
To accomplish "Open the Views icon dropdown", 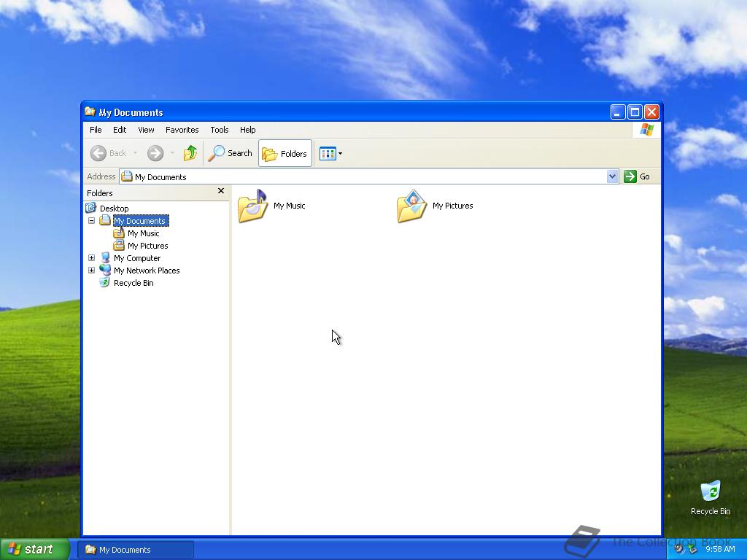I will click(x=330, y=153).
